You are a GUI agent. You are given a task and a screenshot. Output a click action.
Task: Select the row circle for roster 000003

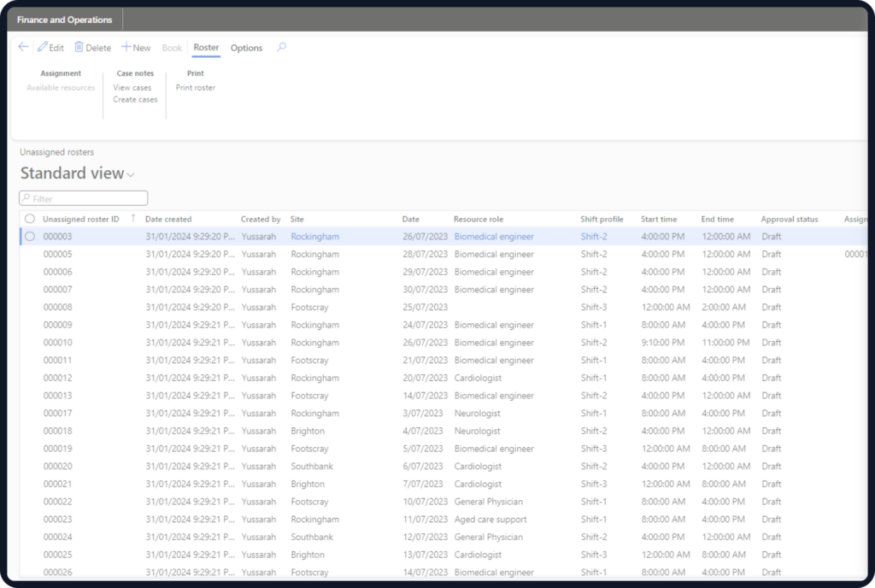(30, 237)
